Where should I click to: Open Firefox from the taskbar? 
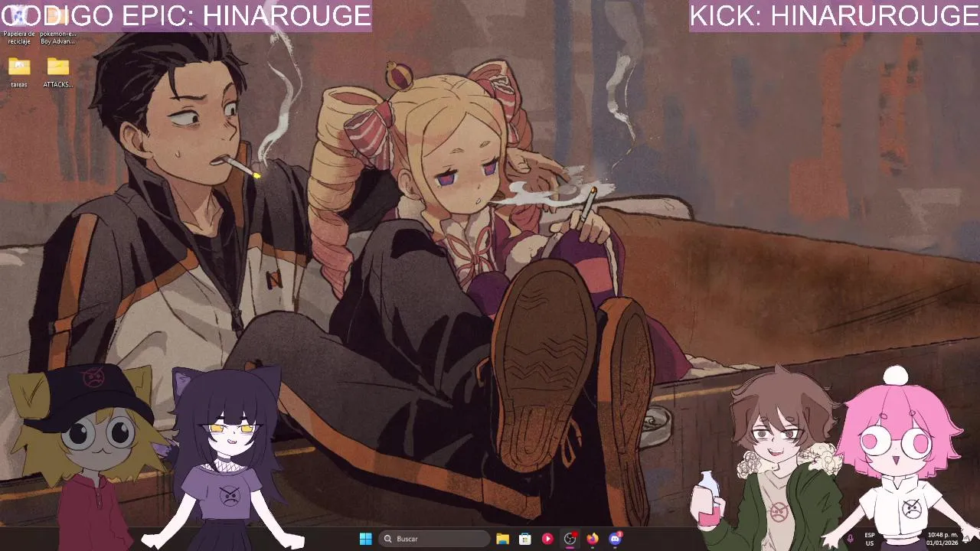pyautogui.click(x=593, y=539)
